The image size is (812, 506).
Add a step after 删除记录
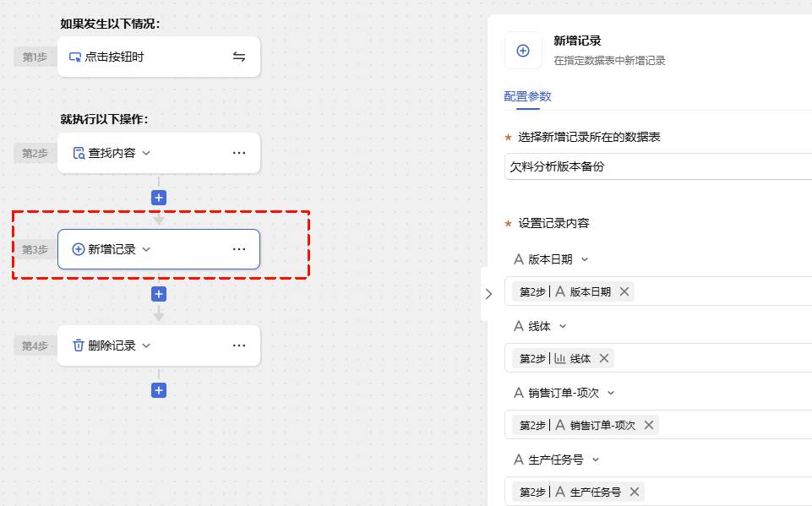click(x=159, y=390)
